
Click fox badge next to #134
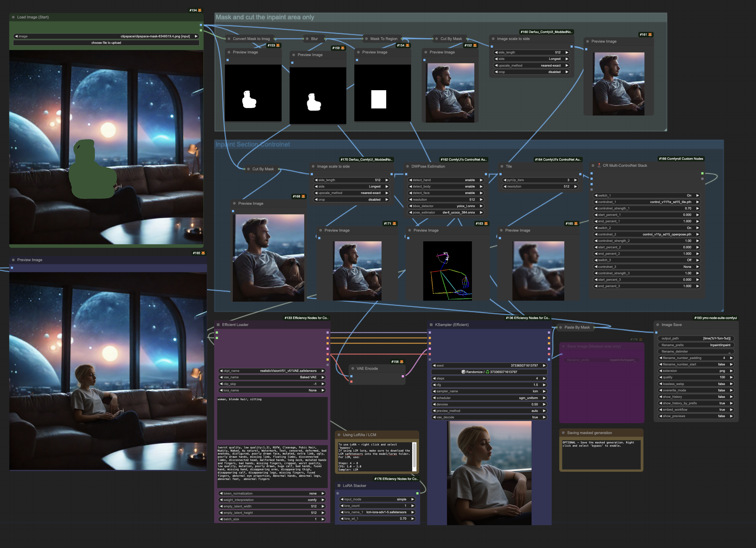(x=200, y=10)
